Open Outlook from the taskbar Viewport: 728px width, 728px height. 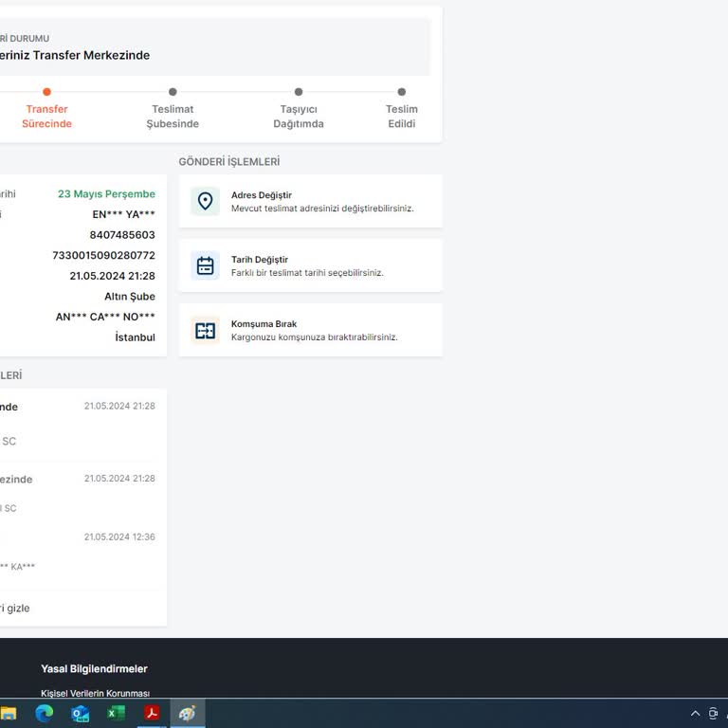coord(81,714)
